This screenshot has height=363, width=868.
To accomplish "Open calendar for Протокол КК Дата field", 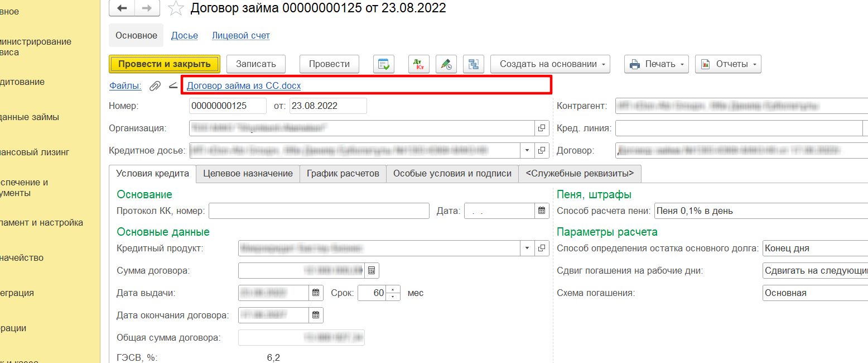I will 541,211.
